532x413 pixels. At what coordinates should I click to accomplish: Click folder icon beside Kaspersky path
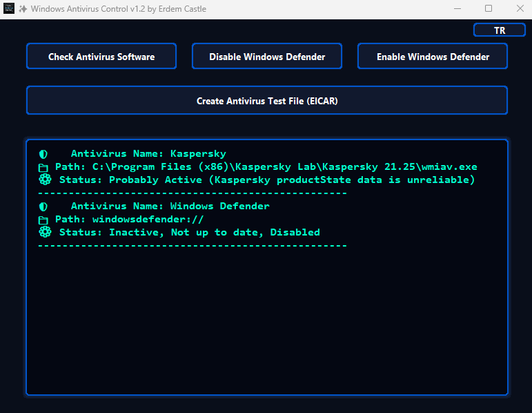pyautogui.click(x=43, y=167)
